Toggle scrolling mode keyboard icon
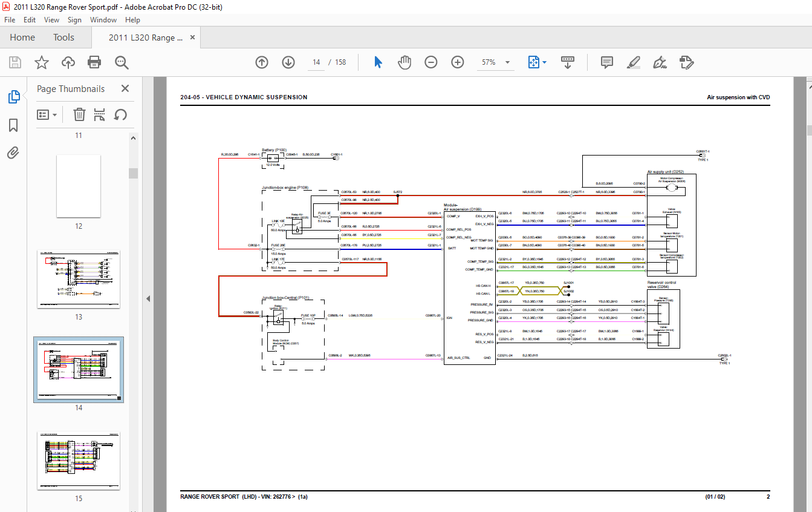Screen dimensions: 812x512 pos(568,62)
